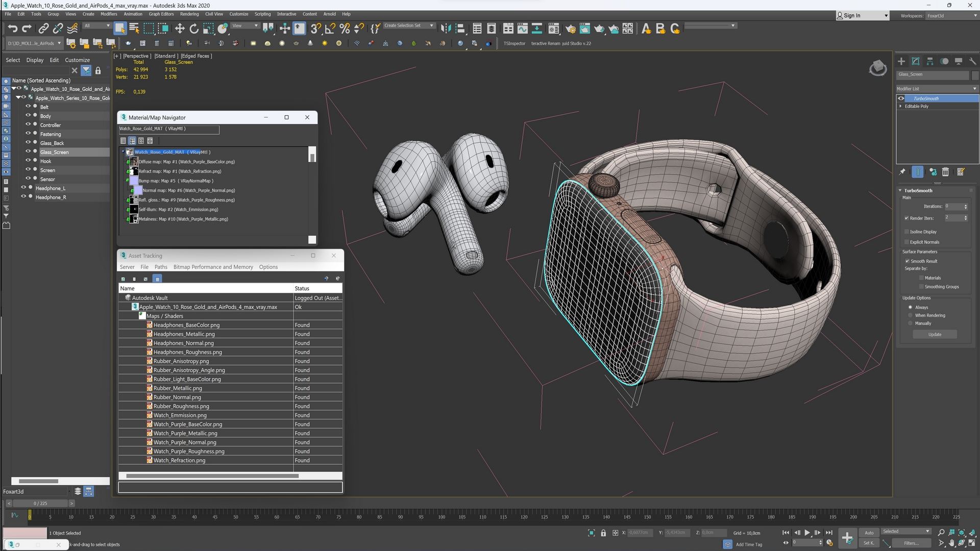The width and height of the screenshot is (980, 551).
Task: Toggle the 3D Snaps button
Action: [x=316, y=29]
